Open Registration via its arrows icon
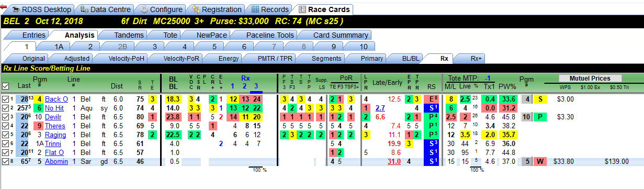The width and height of the screenshot is (644, 189). coord(196,9)
